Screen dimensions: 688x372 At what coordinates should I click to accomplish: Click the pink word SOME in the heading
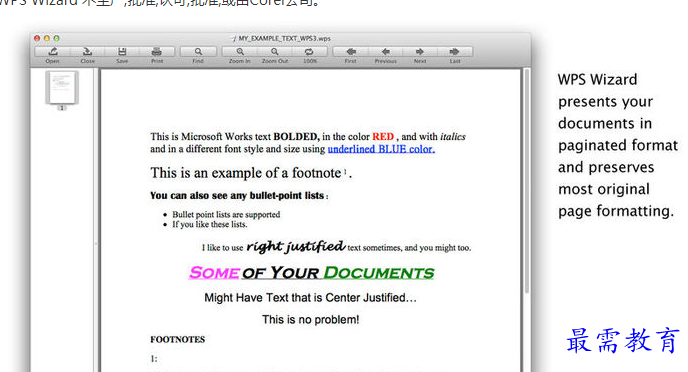tap(215, 273)
